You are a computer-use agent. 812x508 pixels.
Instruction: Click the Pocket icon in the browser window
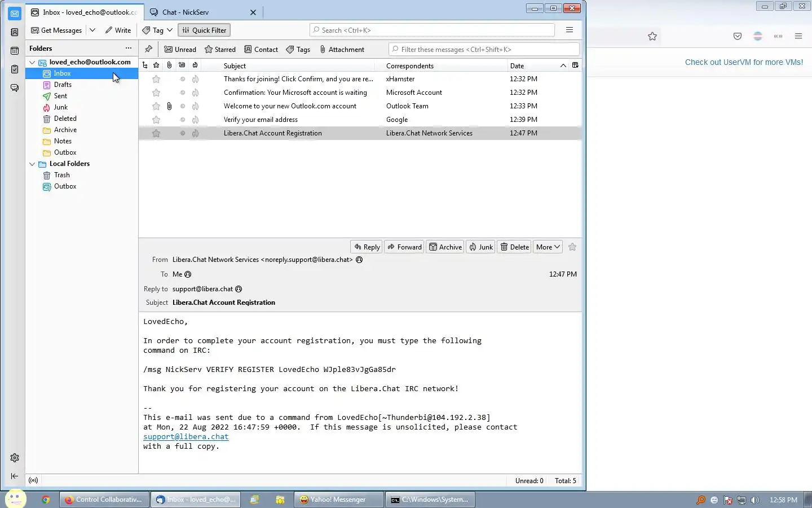tap(738, 36)
